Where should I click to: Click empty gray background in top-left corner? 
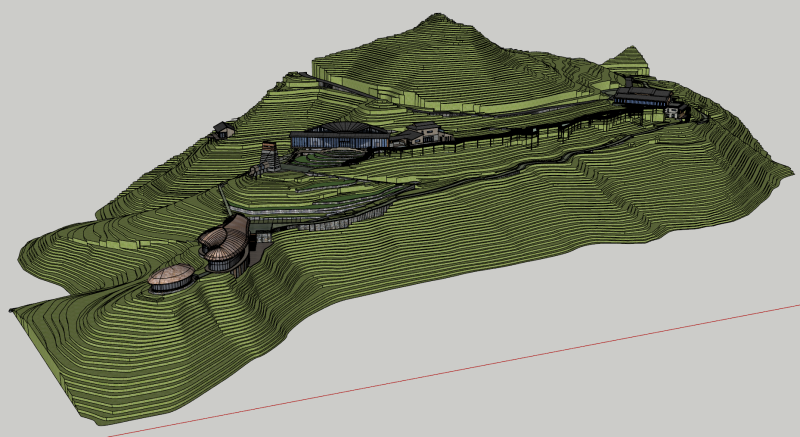(60, 40)
